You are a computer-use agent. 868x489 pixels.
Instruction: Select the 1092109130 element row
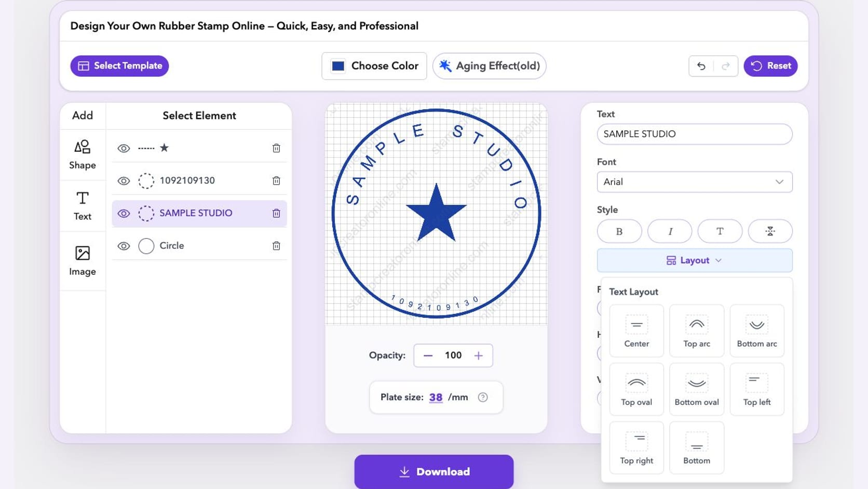coord(199,180)
